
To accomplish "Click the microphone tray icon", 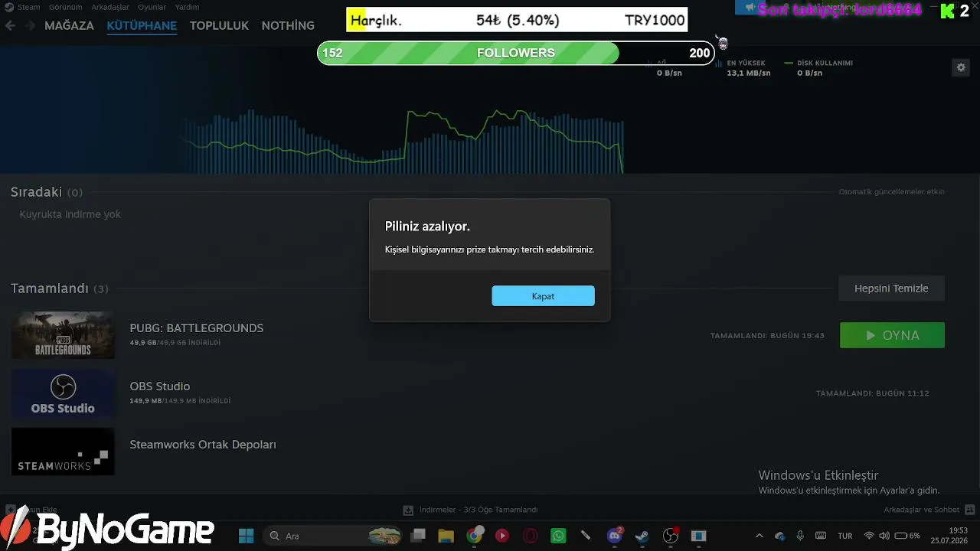I will coord(800,536).
